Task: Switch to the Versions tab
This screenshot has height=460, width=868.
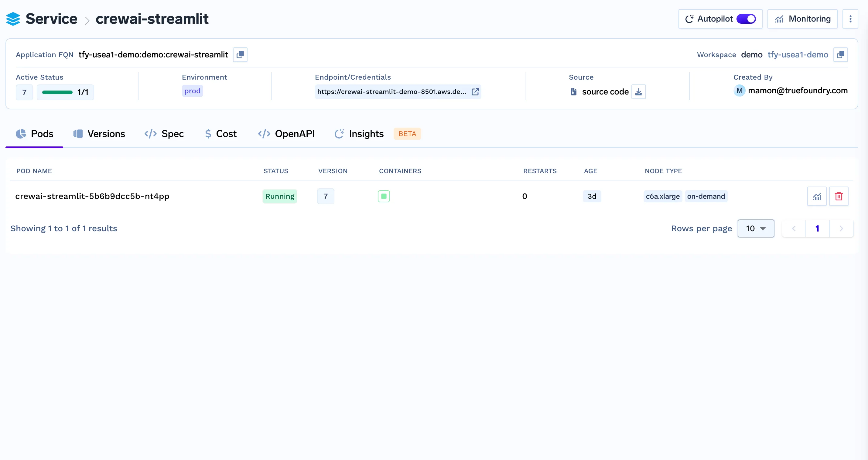Action: [x=99, y=134]
